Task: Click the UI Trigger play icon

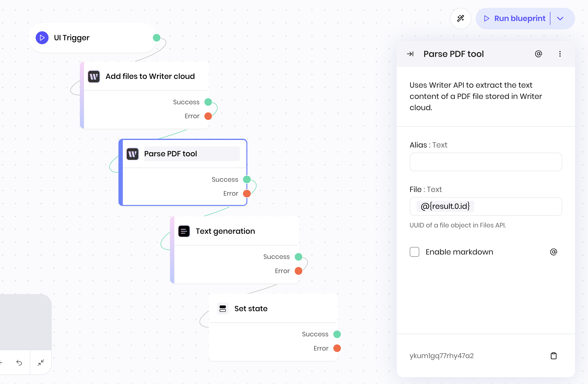Action: (x=42, y=38)
